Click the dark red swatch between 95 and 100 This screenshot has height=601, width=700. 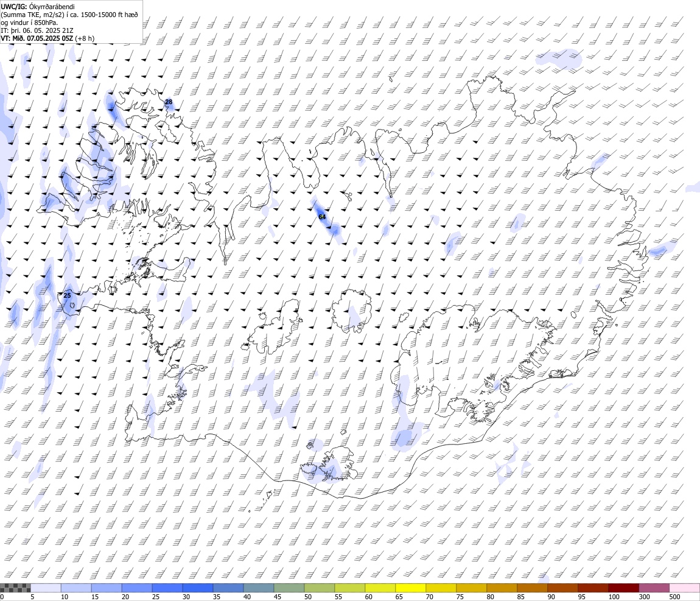(593, 588)
